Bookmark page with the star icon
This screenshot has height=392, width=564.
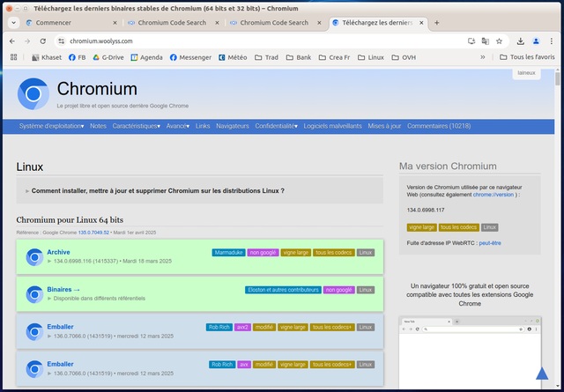(x=499, y=41)
